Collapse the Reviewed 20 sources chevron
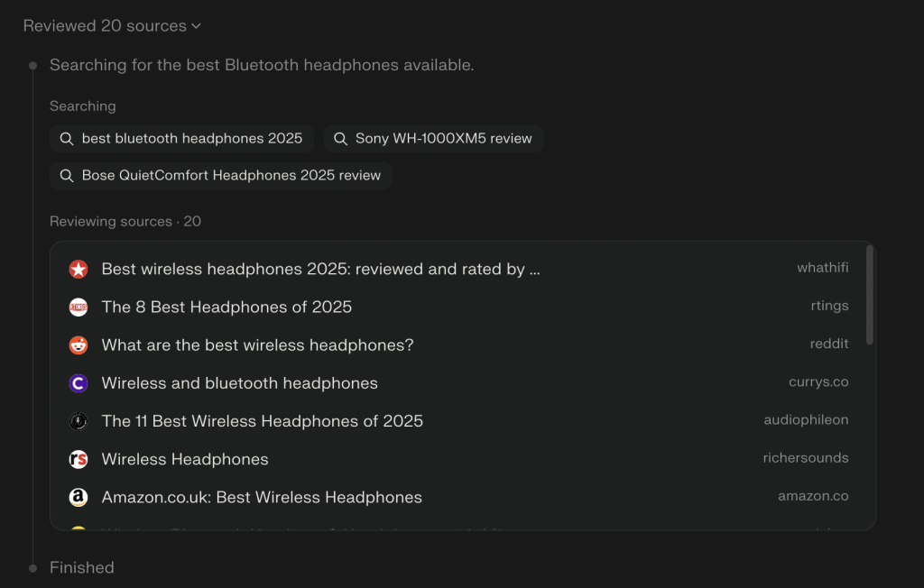 (x=196, y=26)
